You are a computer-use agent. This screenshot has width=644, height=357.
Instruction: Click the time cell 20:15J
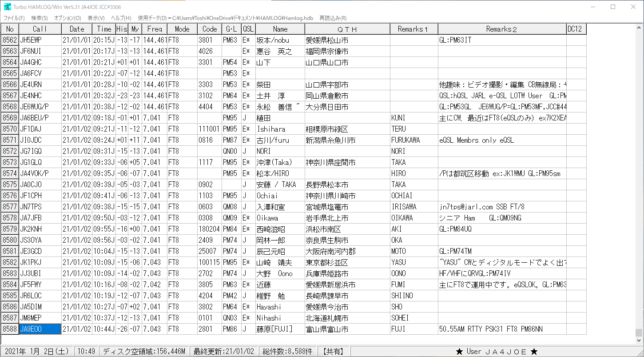click(x=104, y=40)
